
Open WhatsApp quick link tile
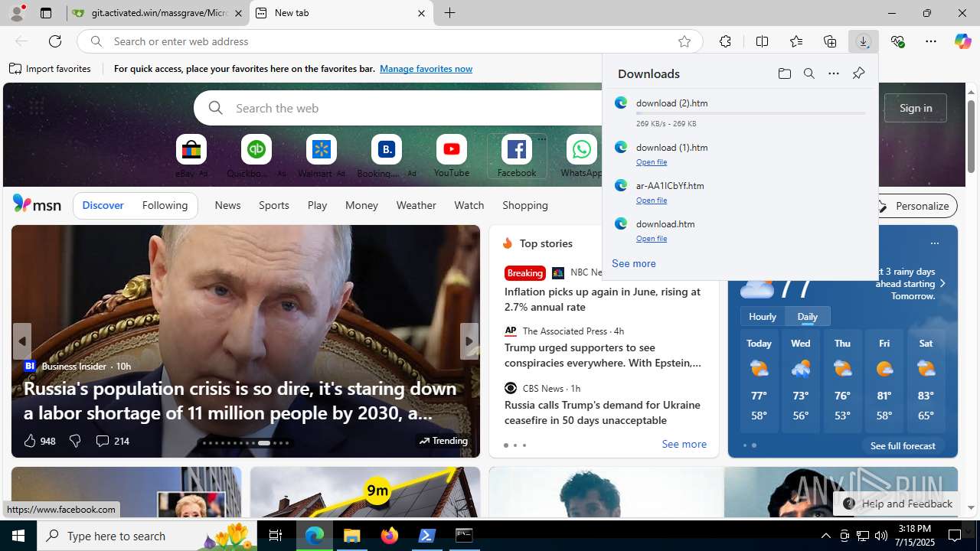point(581,156)
